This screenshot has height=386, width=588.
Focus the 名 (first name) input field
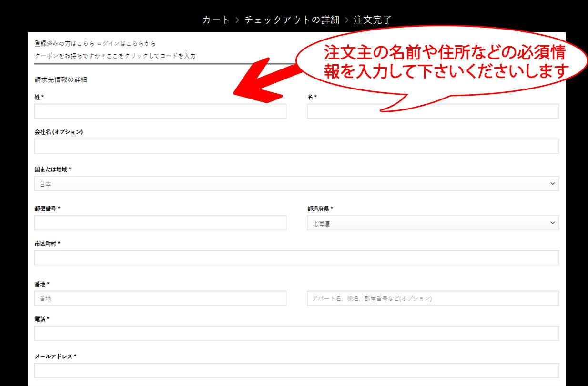pyautogui.click(x=433, y=111)
